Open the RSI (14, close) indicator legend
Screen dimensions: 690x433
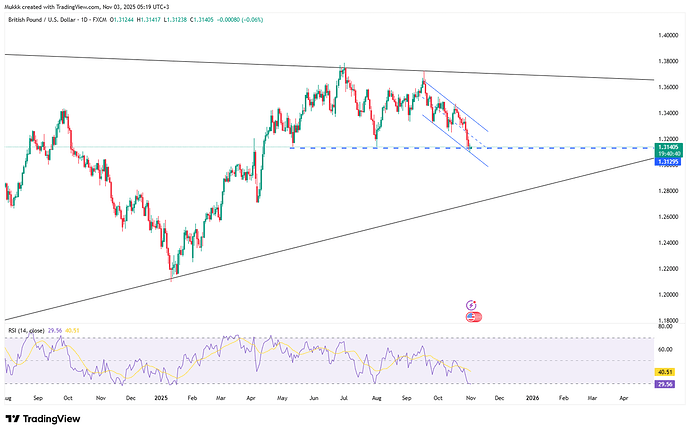click(30, 329)
